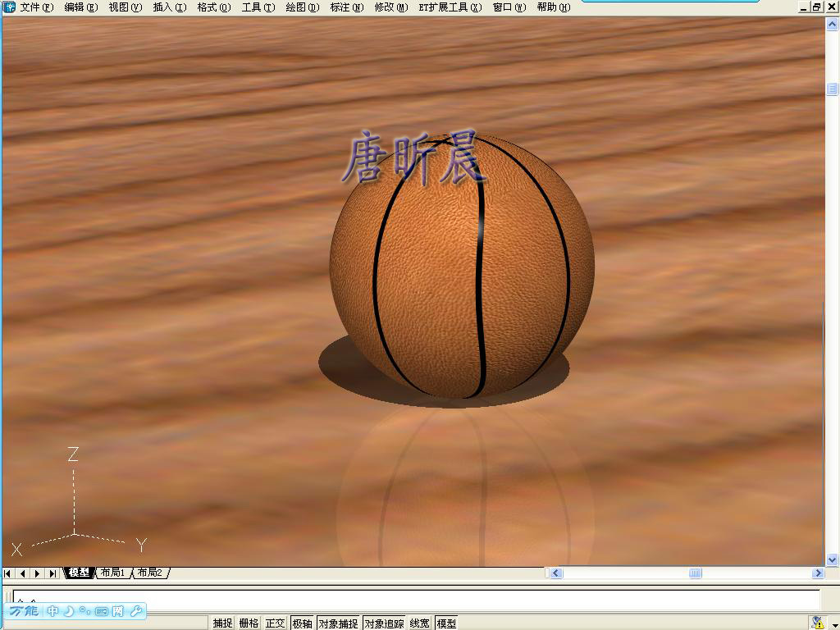Viewport: 840px width, 630px height.
Task: Open the 插入(I) menu
Action: point(170,7)
